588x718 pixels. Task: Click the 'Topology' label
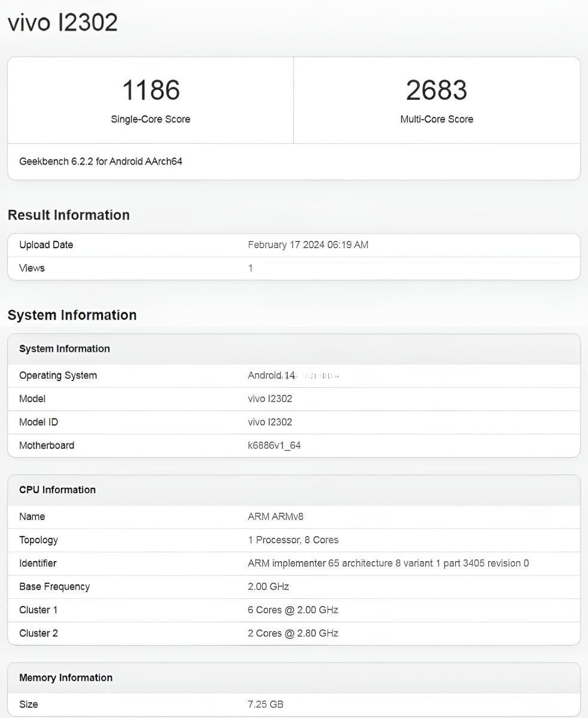click(x=39, y=540)
